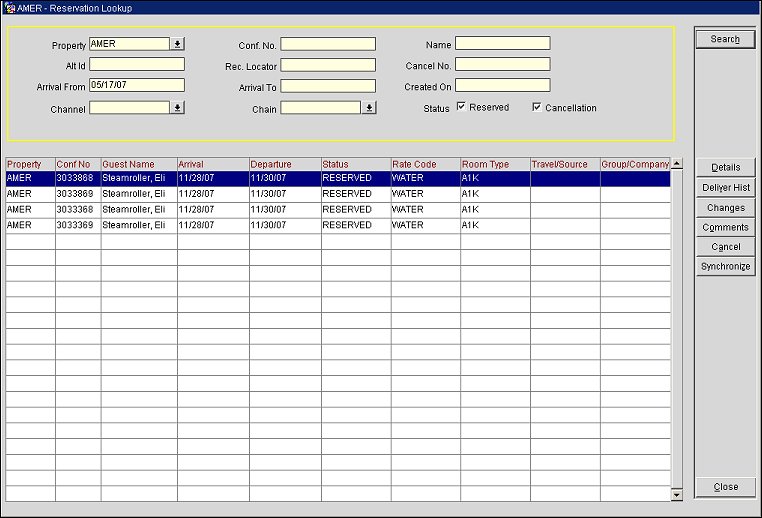
Task: Focus the Name search field
Action: click(502, 44)
